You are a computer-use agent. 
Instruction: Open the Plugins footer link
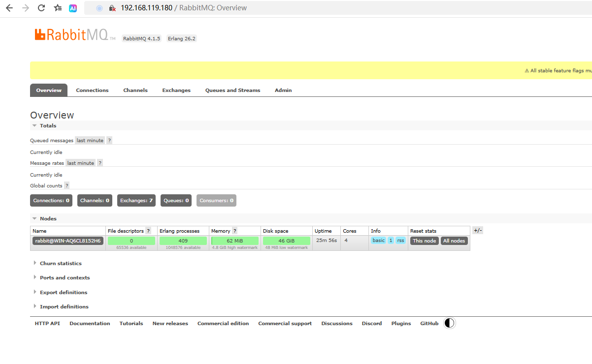pyautogui.click(x=401, y=324)
